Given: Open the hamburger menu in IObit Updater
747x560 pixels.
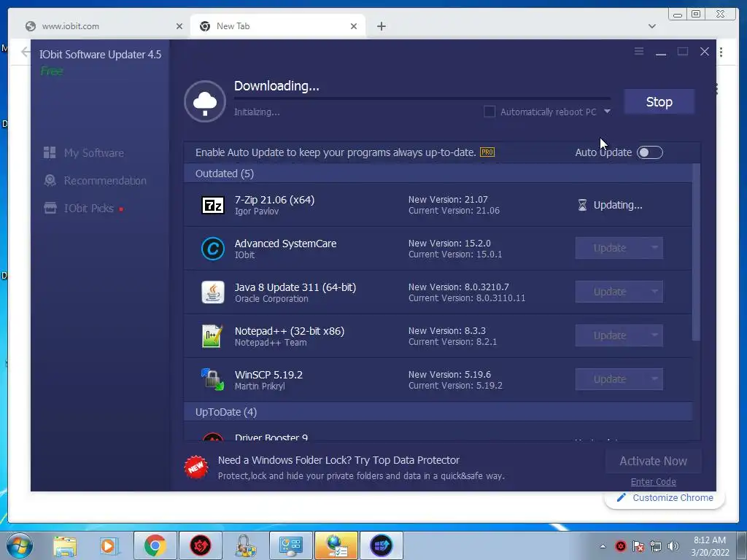Looking at the screenshot, I should click(x=639, y=52).
